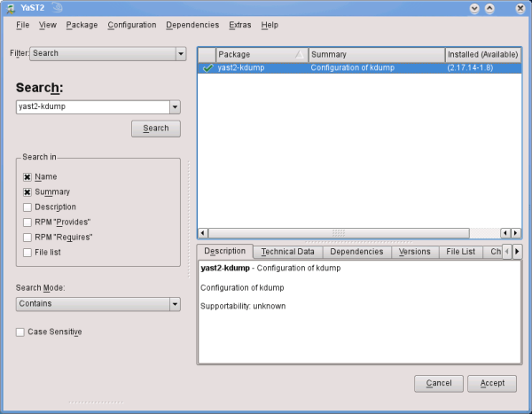Switch to the Versions tab

click(x=415, y=252)
